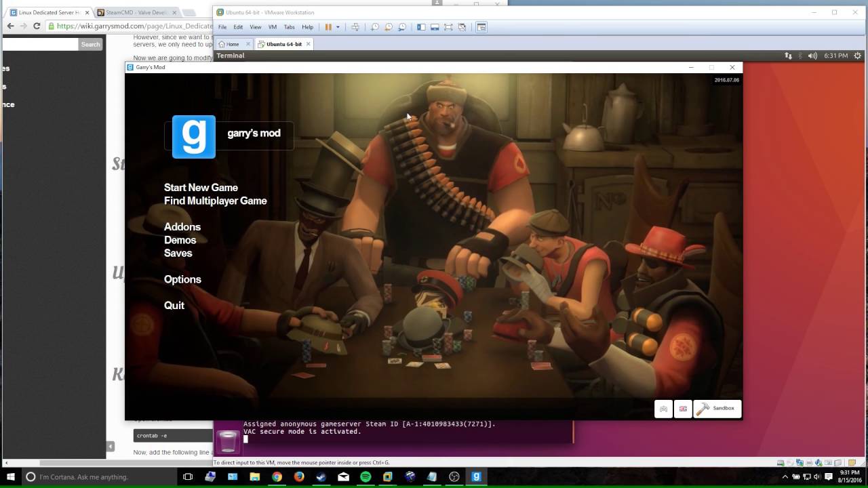The image size is (868, 488).
Task: Open Steam from the Windows taskbar
Action: [321, 477]
